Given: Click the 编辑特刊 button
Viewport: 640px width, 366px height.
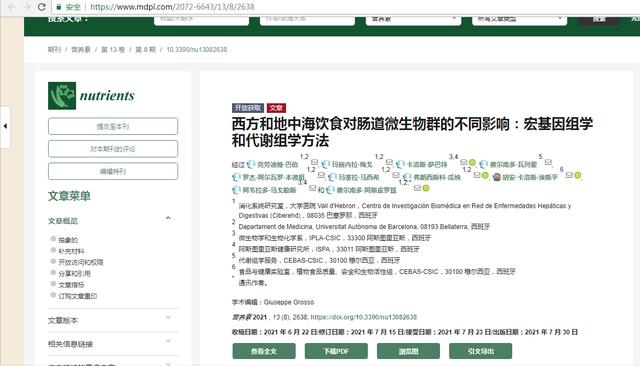Looking at the screenshot, I should [113, 171].
